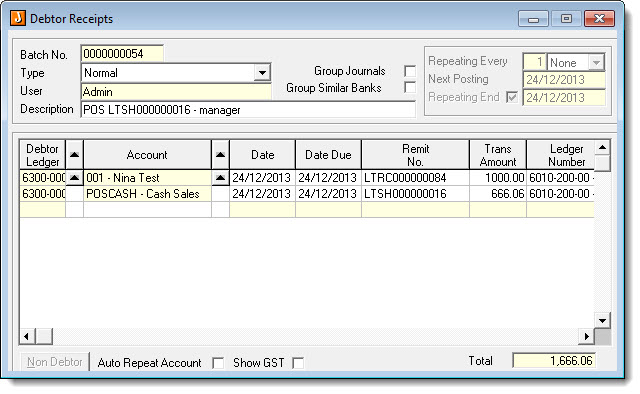Click the horizontal scrollbar thumb
Image resolution: width=640 pixels, height=394 pixels.
coord(44,336)
